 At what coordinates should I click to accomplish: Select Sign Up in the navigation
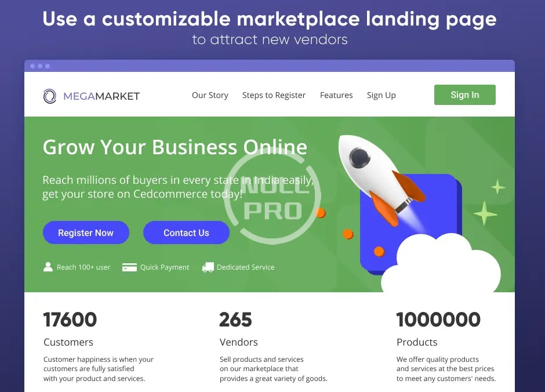[x=381, y=95]
